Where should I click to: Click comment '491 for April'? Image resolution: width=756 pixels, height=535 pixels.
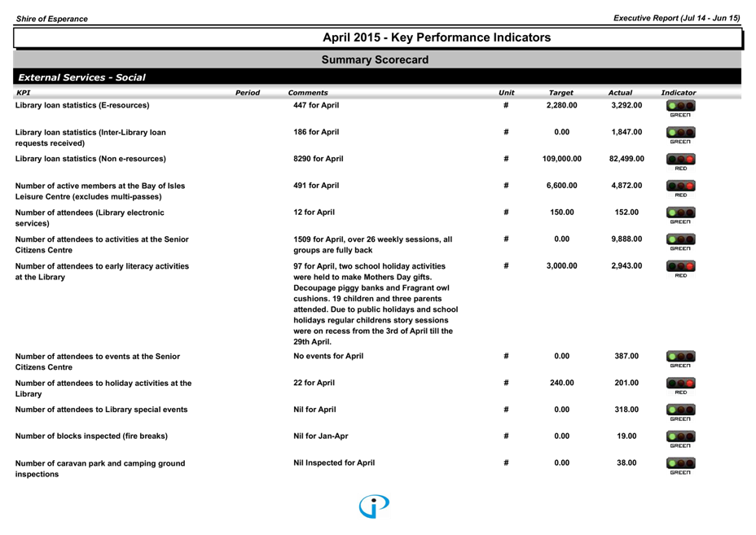click(x=316, y=185)
